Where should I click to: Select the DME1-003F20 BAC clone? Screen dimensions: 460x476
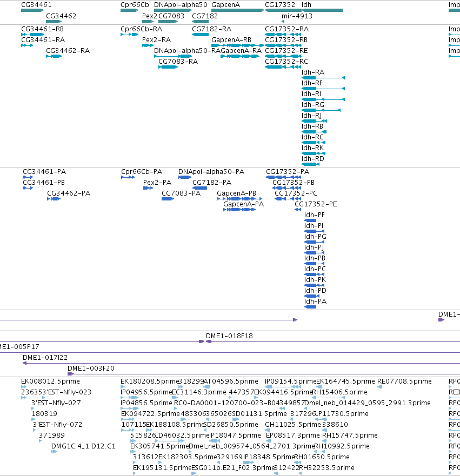(264, 374)
